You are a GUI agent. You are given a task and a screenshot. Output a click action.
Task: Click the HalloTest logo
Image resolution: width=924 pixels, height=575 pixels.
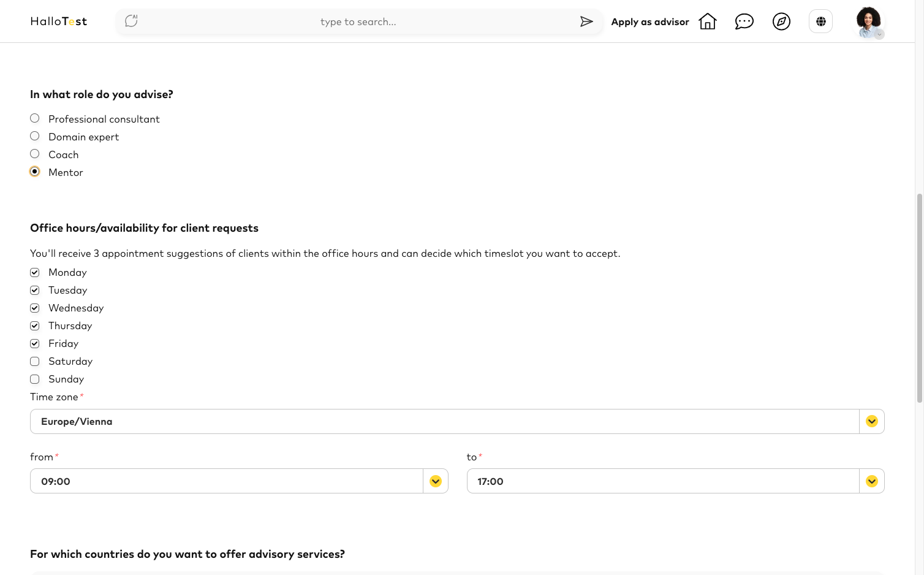pos(59,21)
